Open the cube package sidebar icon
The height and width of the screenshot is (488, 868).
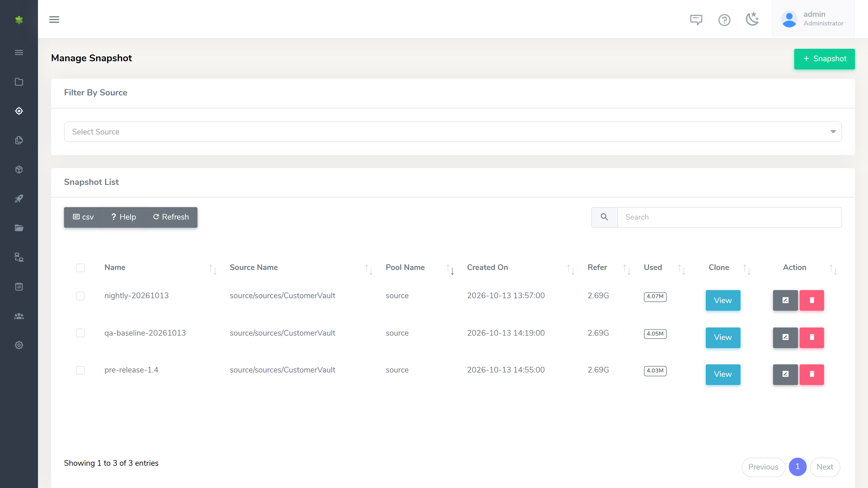(x=19, y=169)
